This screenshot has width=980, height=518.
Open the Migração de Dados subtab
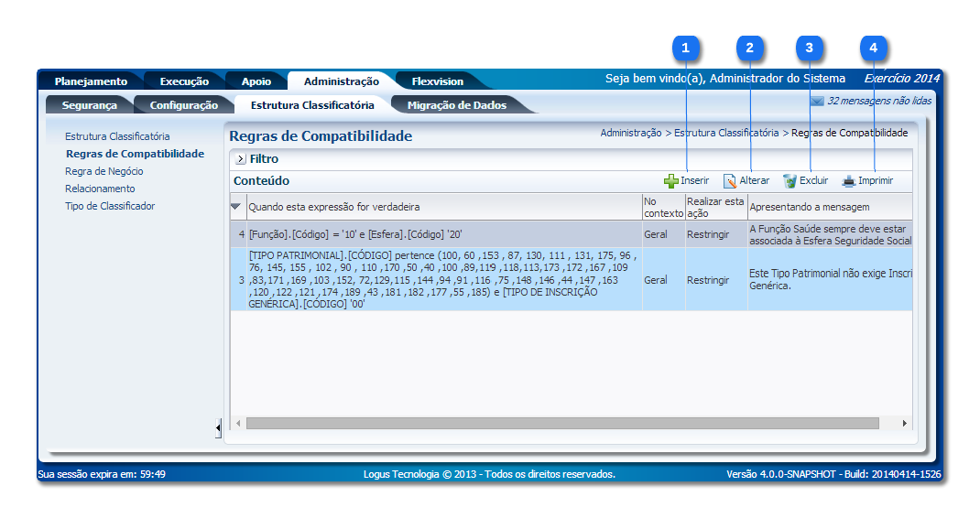(457, 105)
